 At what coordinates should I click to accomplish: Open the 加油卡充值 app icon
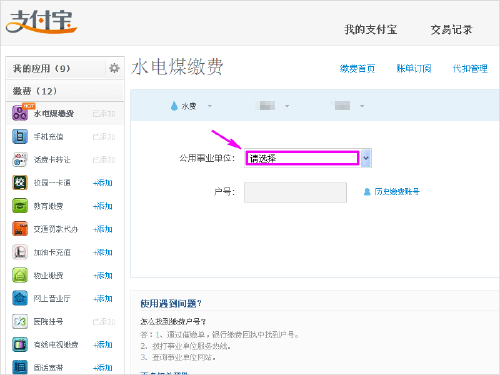[20, 252]
